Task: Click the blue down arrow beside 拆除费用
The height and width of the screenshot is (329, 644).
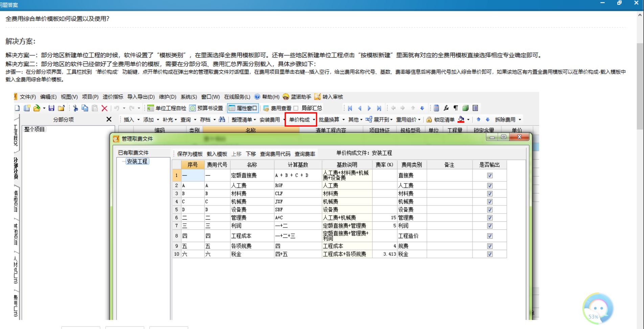Action: (487, 119)
